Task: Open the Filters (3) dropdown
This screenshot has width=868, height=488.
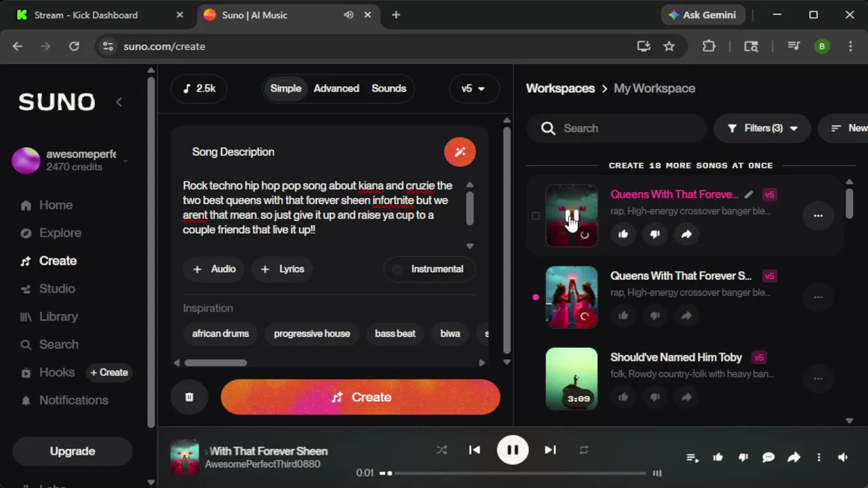Action: pos(762,128)
